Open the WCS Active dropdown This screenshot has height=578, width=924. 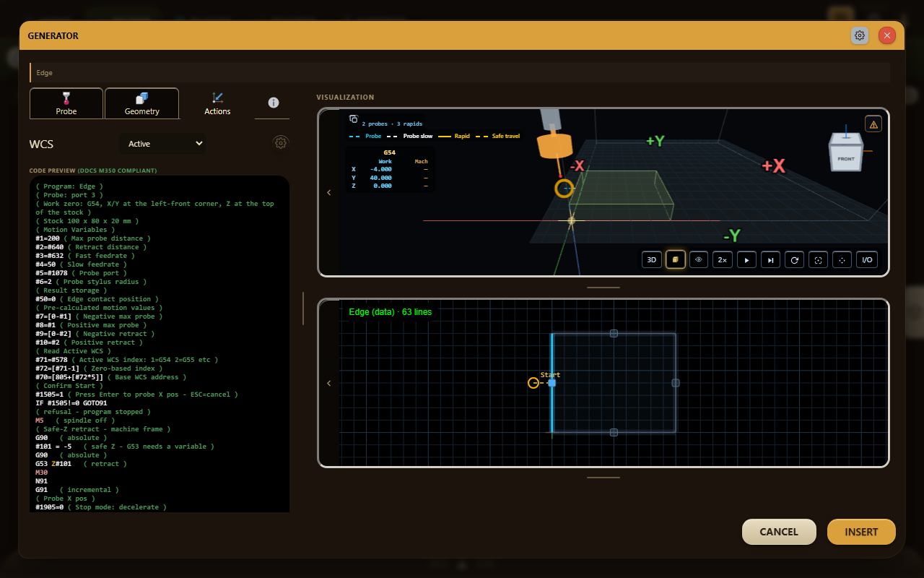[162, 144]
